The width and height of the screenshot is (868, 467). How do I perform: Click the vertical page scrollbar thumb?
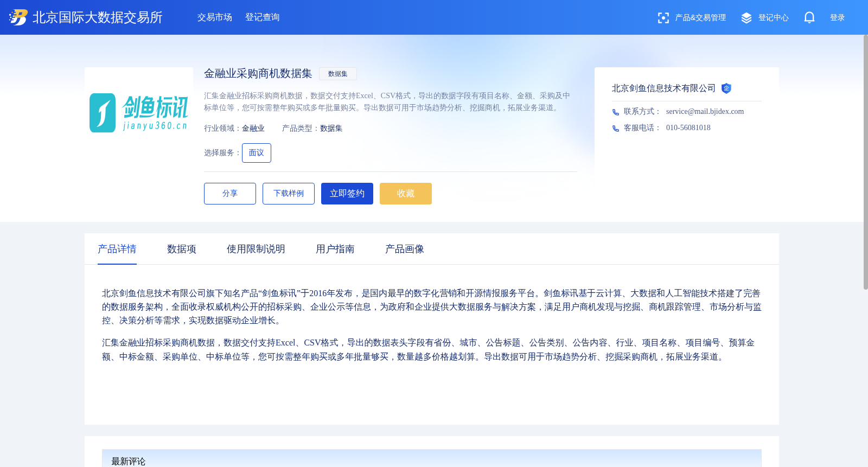pos(866,162)
